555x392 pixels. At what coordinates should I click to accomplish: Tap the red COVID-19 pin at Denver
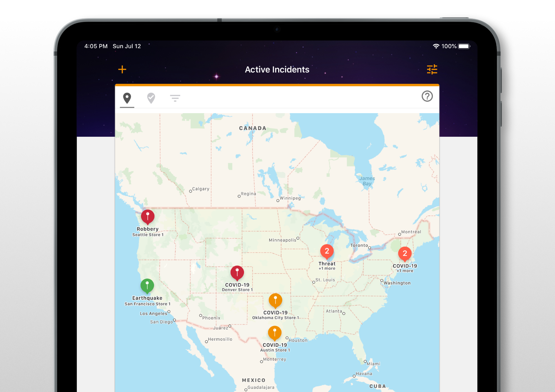(237, 273)
